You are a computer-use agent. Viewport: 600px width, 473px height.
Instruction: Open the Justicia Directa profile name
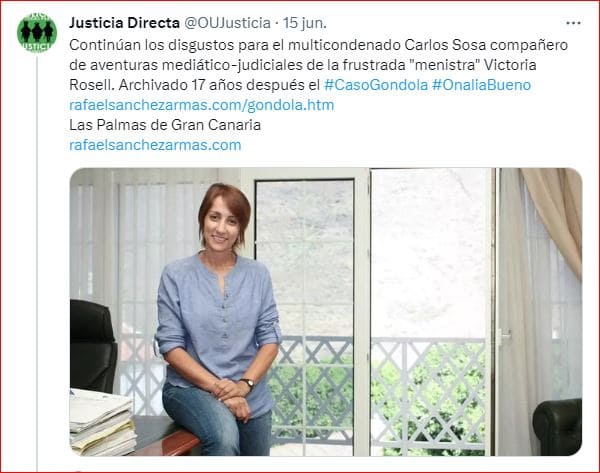(124, 23)
